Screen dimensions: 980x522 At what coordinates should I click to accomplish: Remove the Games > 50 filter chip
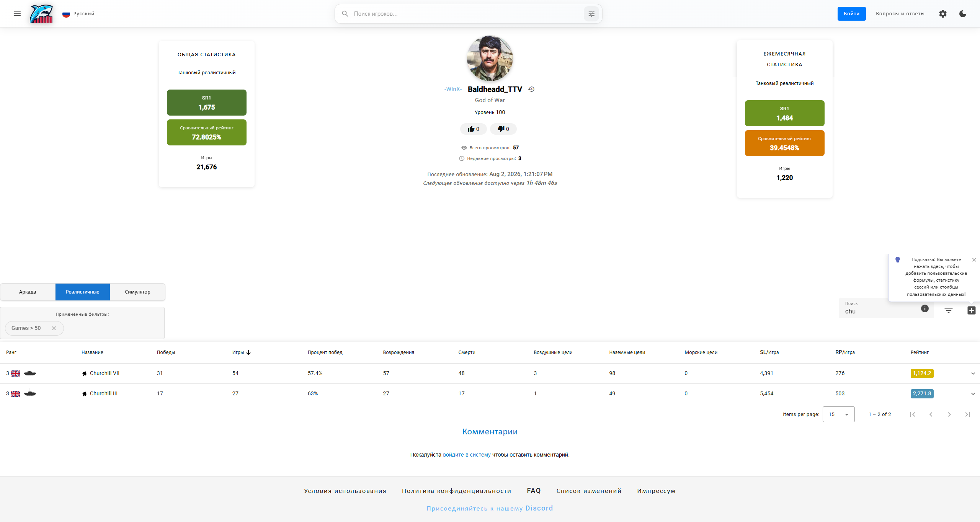pyautogui.click(x=54, y=328)
